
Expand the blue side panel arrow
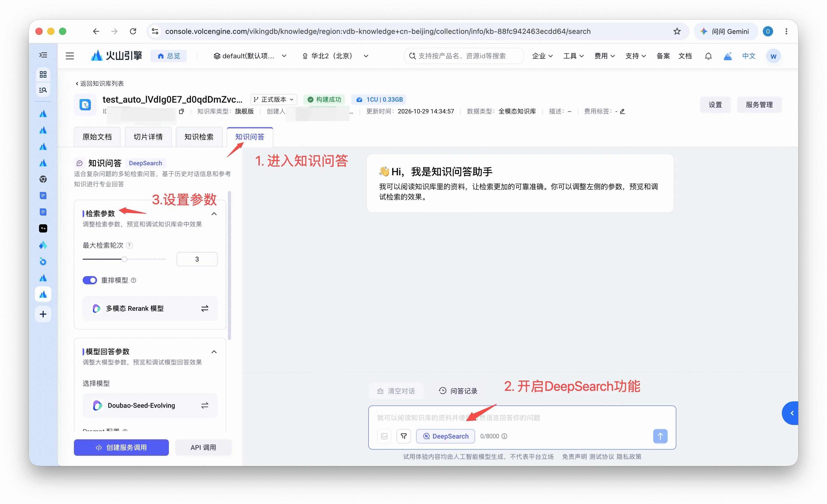(790, 413)
